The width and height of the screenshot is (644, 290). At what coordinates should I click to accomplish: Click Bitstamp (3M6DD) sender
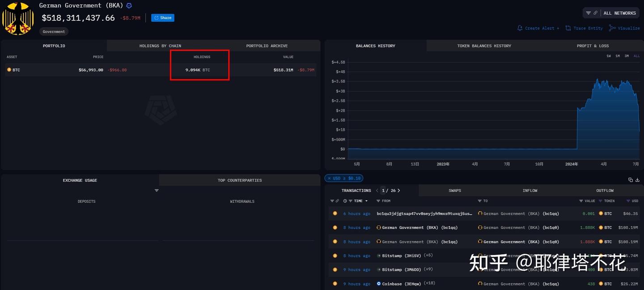(402, 269)
